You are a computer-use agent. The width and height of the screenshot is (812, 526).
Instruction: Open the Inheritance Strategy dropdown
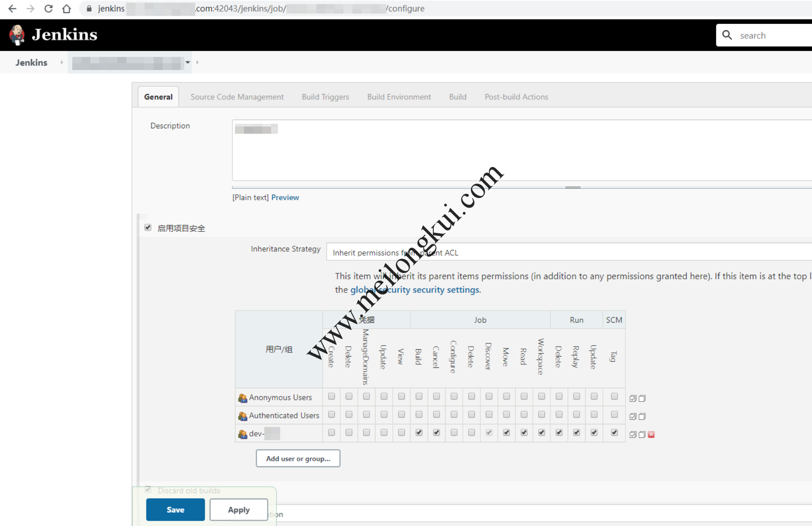pos(569,252)
